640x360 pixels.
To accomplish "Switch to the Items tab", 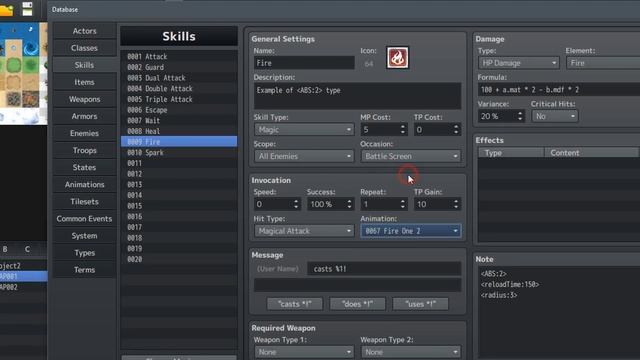I will coord(84,82).
